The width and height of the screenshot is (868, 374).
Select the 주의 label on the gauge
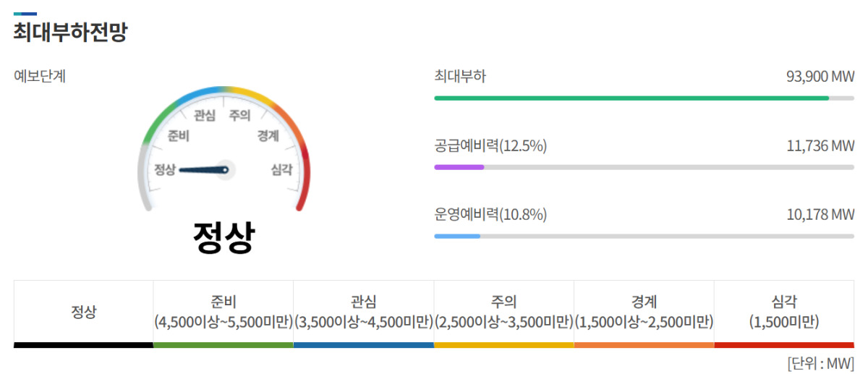click(240, 115)
